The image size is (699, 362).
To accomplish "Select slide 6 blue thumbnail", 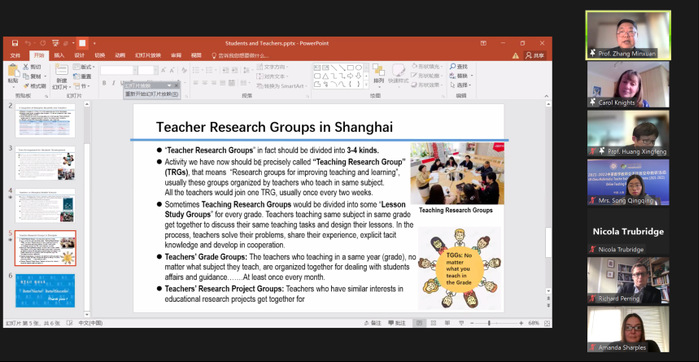I will [45, 290].
